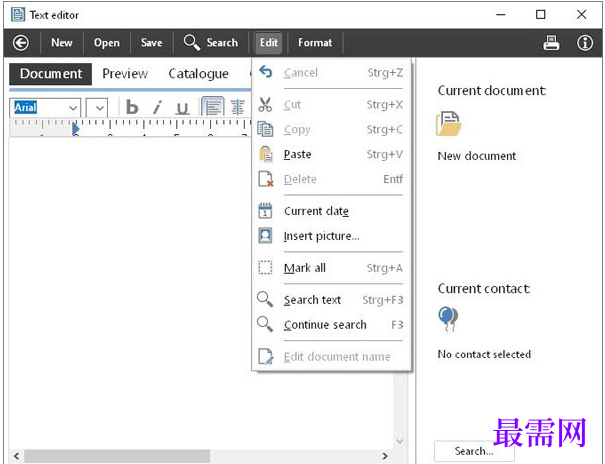Choose Search text menu entry

pyautogui.click(x=312, y=300)
